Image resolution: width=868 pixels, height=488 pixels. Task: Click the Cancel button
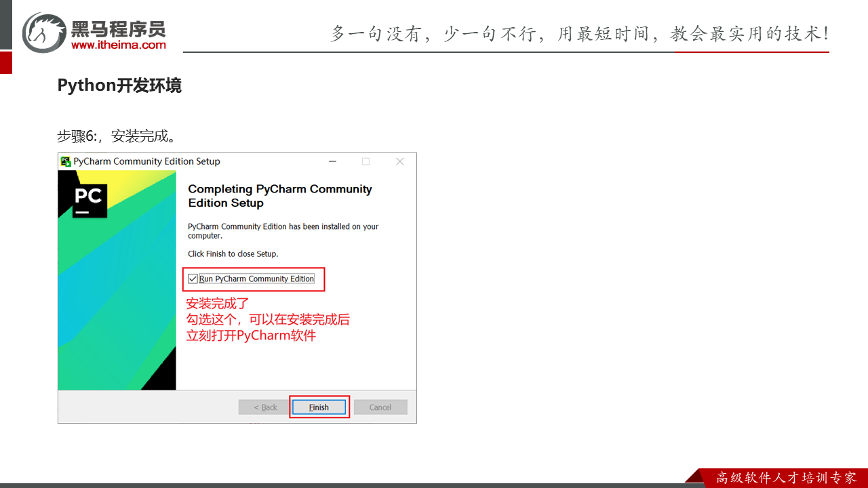click(x=380, y=407)
